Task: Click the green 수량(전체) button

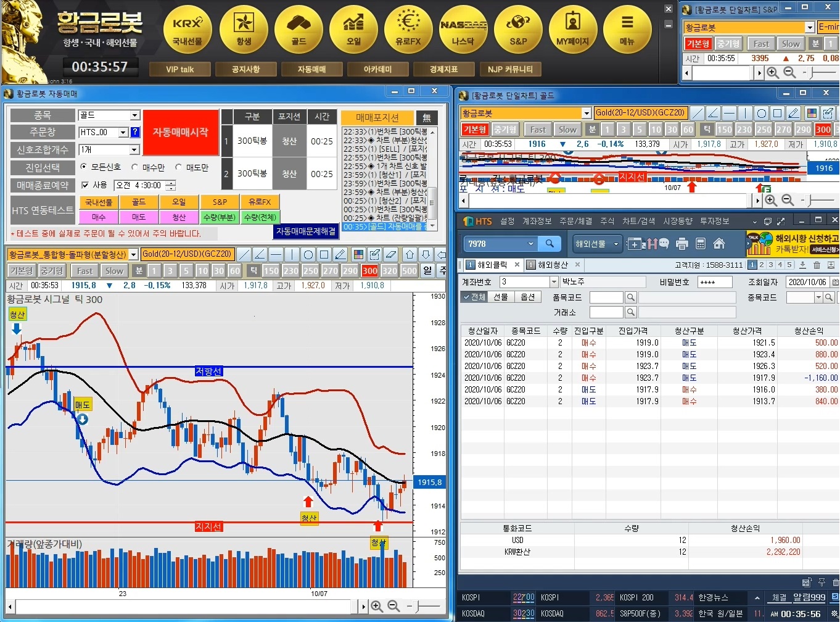Action: (260, 217)
